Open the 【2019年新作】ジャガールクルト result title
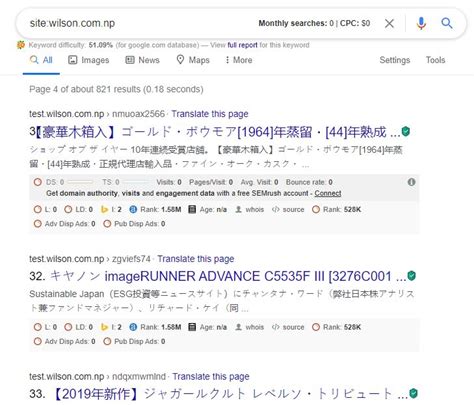This screenshot has width=474, height=405. 219,394
